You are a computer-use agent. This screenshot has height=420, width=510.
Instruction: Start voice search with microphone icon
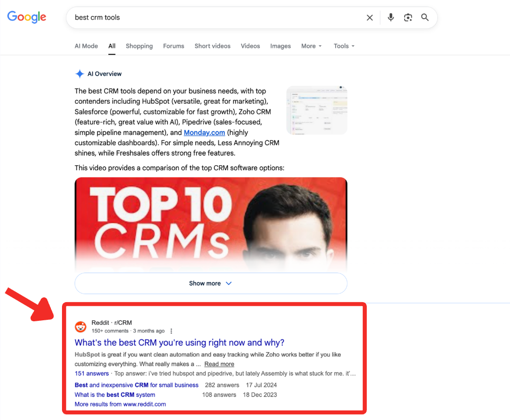point(391,17)
